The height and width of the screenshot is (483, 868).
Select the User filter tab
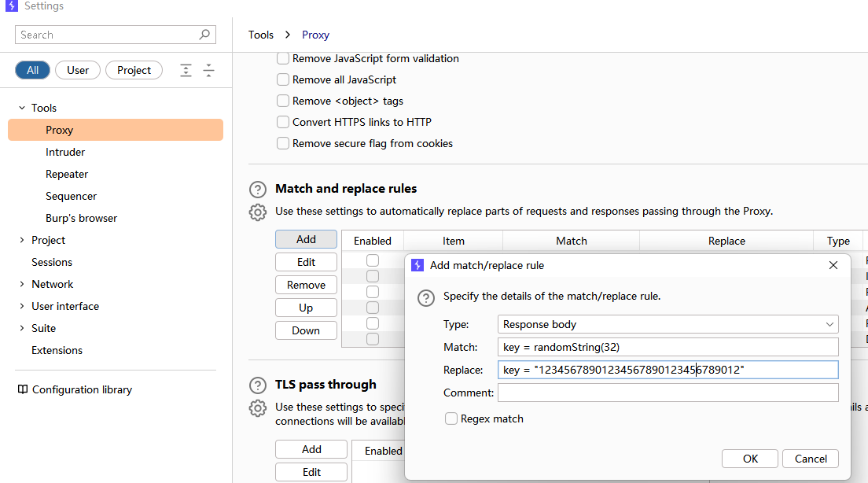point(78,70)
